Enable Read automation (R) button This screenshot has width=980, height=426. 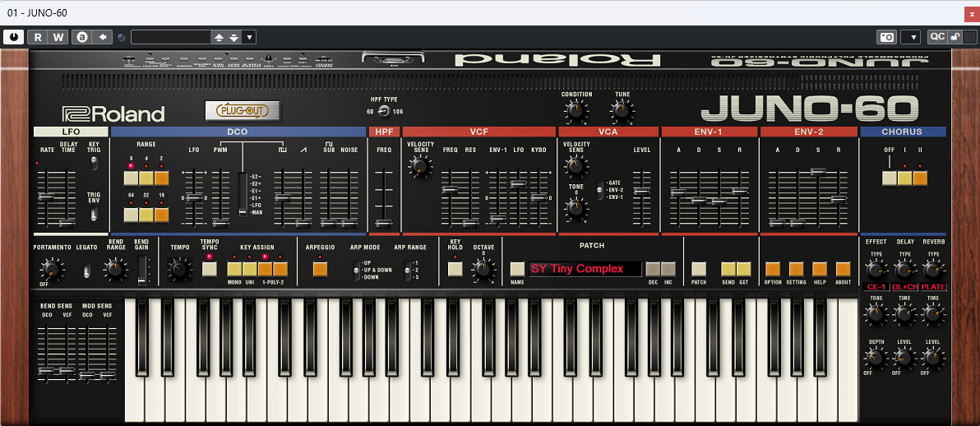tap(38, 38)
